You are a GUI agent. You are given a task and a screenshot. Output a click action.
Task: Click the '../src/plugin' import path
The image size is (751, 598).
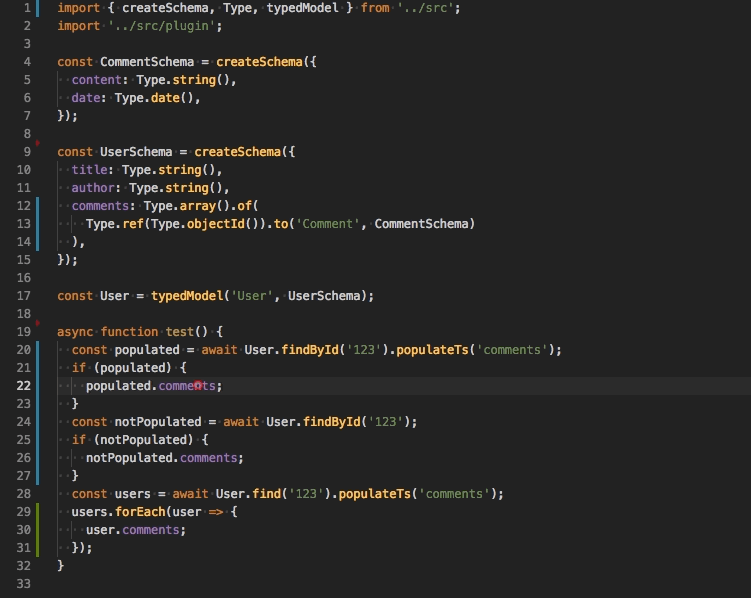[x=161, y=26]
